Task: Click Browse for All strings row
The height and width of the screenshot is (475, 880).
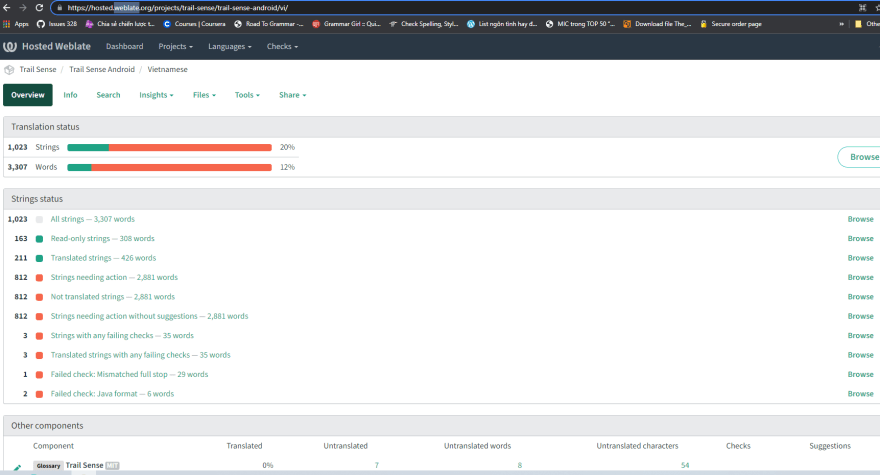Action: 860,220
